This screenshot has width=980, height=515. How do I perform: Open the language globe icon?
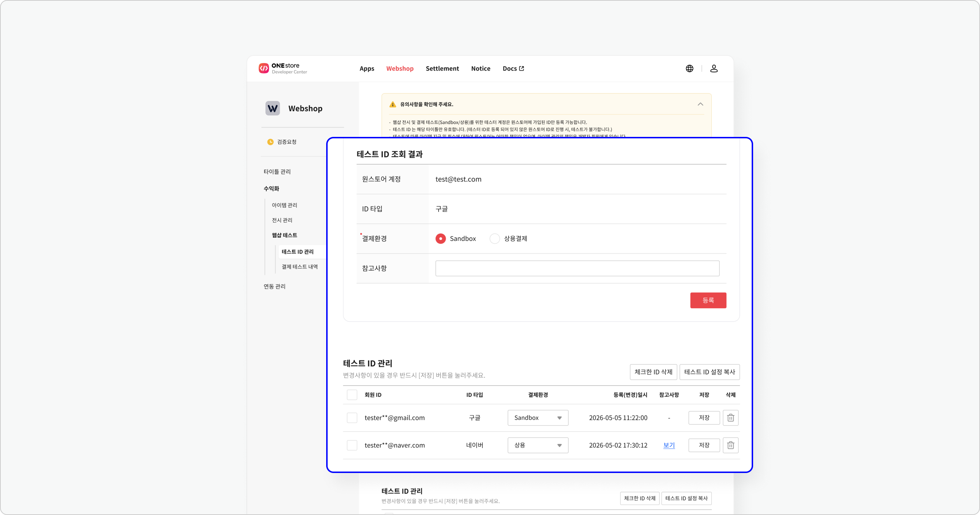pos(689,68)
